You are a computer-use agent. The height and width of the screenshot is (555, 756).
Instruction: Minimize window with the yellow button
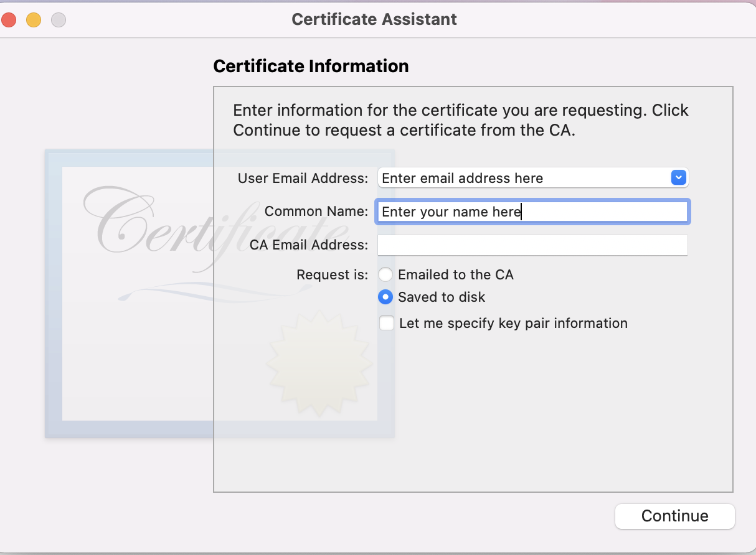pyautogui.click(x=34, y=20)
